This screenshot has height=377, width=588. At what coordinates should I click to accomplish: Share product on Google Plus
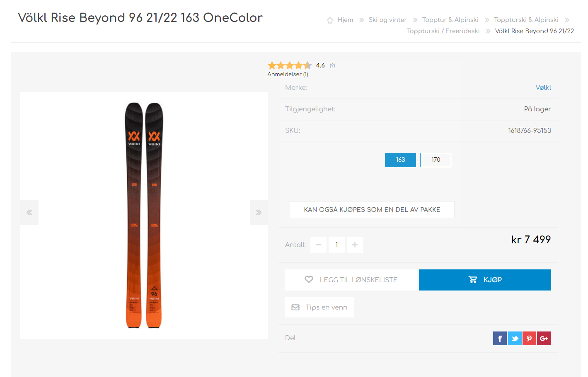[544, 339]
